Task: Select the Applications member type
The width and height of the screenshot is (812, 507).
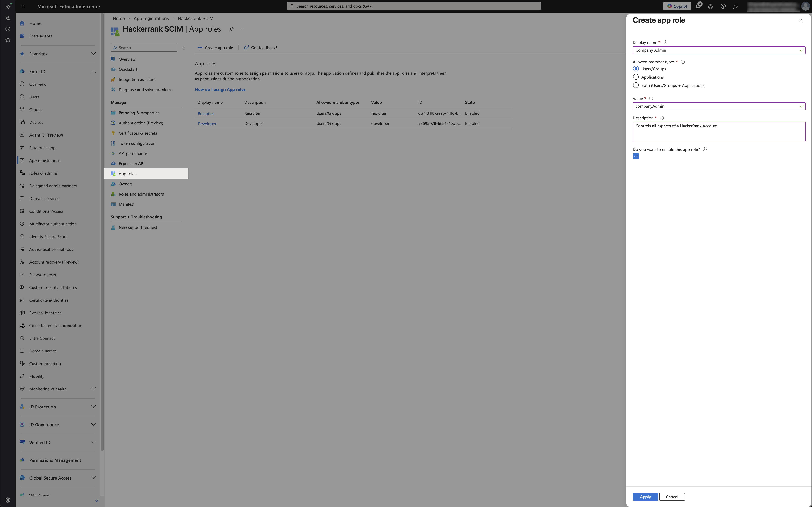Action: (x=636, y=77)
